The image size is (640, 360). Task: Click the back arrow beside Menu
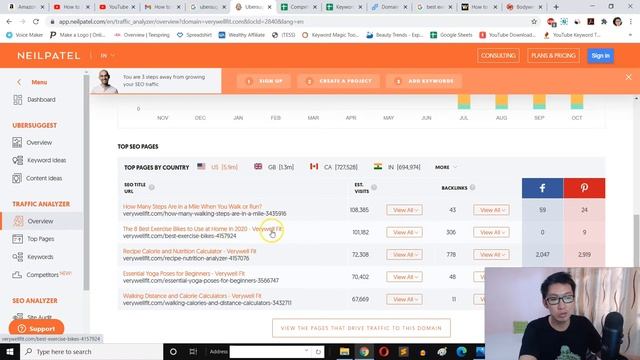(x=19, y=82)
